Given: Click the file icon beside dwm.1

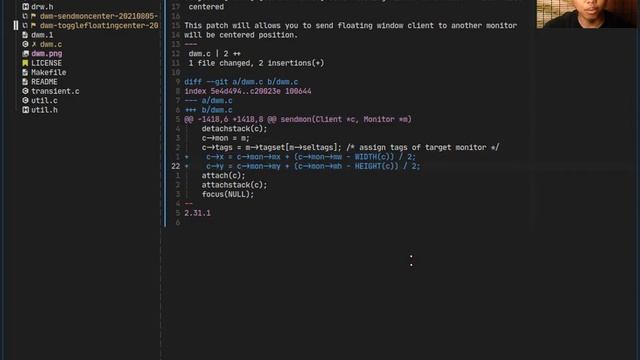Looking at the screenshot, I should (x=25, y=35).
